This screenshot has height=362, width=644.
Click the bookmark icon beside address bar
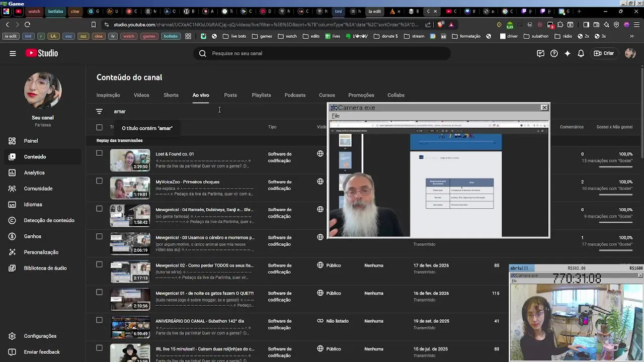tap(93, 24)
